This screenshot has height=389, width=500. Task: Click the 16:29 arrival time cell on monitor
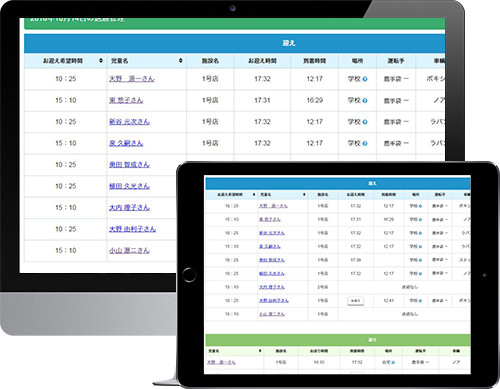point(314,100)
